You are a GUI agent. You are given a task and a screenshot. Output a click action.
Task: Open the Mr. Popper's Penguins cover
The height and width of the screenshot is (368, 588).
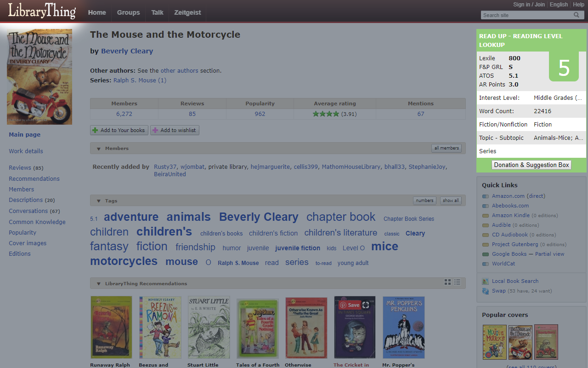pyautogui.click(x=404, y=328)
